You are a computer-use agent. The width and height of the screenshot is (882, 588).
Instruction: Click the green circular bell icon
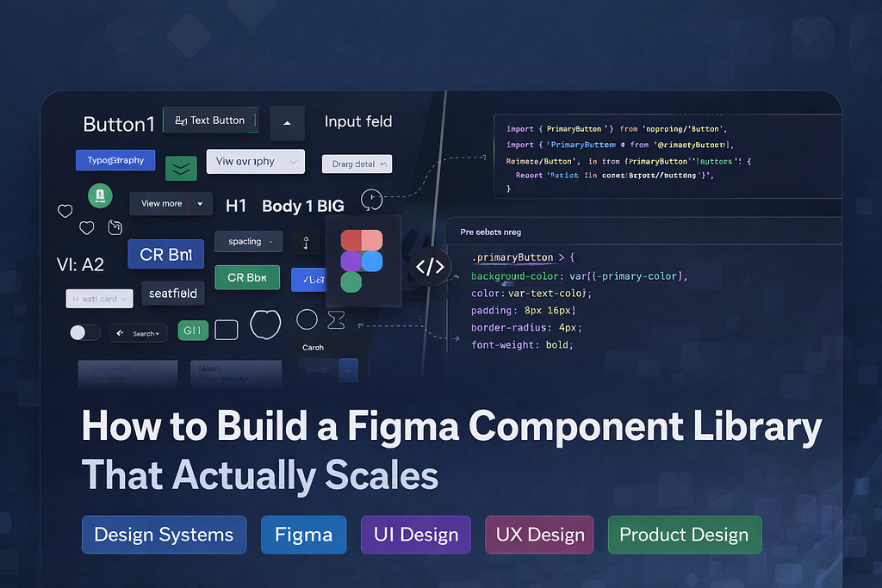(x=100, y=195)
